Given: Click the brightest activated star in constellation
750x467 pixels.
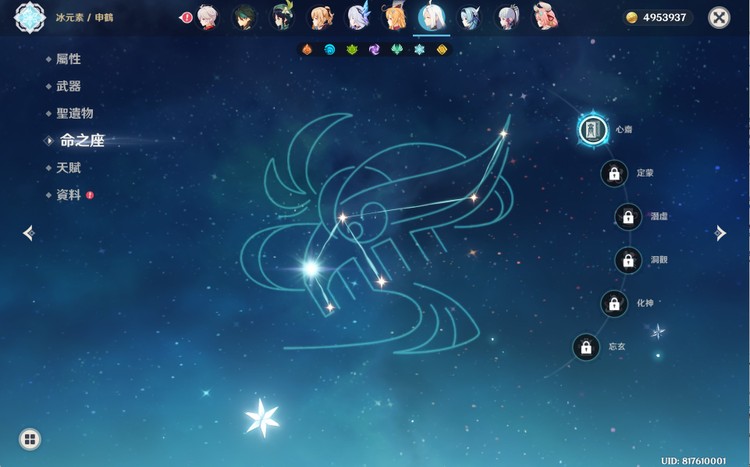Looking at the screenshot, I should (x=311, y=268).
